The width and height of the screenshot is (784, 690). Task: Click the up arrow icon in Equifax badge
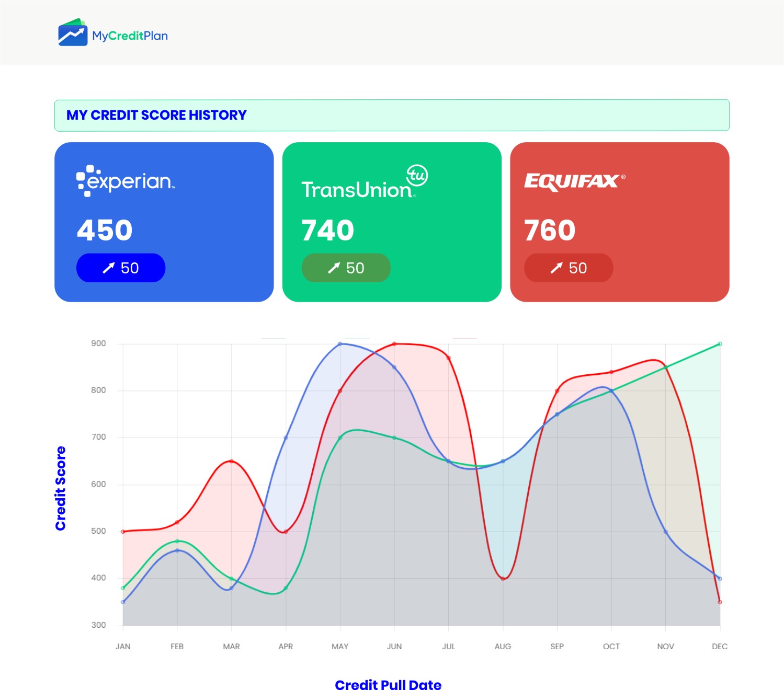pyautogui.click(x=556, y=268)
